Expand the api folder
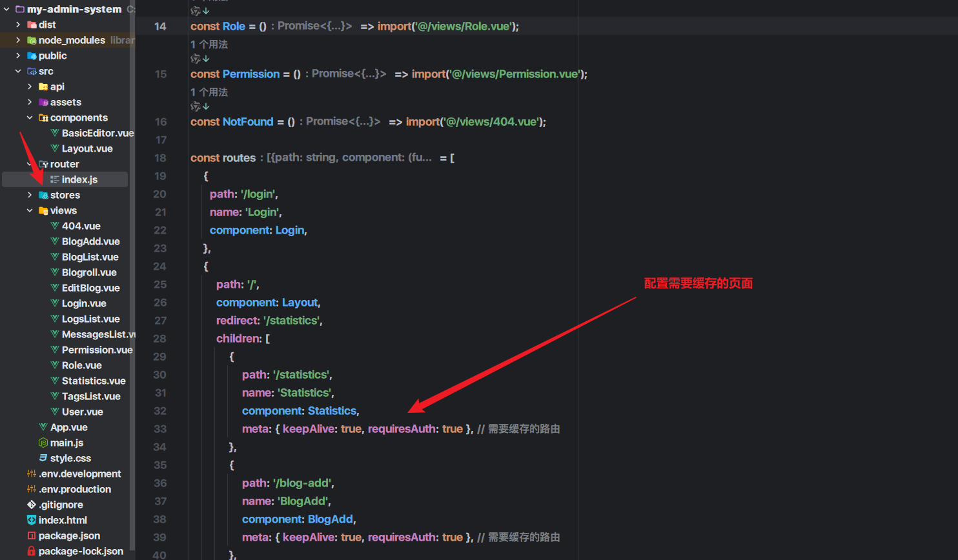This screenshot has height=560, width=958. click(30, 86)
